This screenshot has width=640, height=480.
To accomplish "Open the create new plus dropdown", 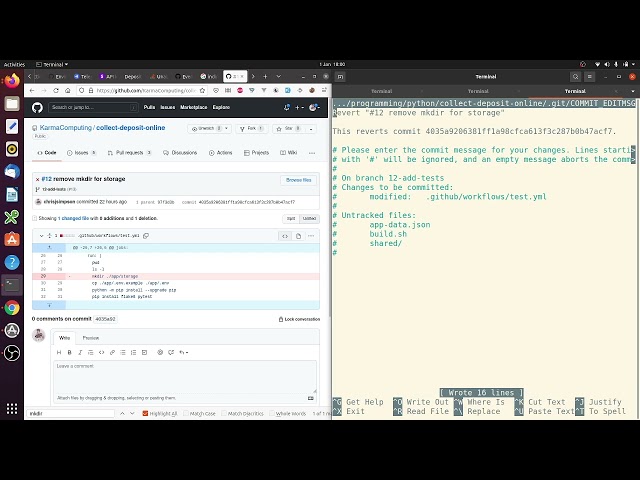I will pos(299,107).
